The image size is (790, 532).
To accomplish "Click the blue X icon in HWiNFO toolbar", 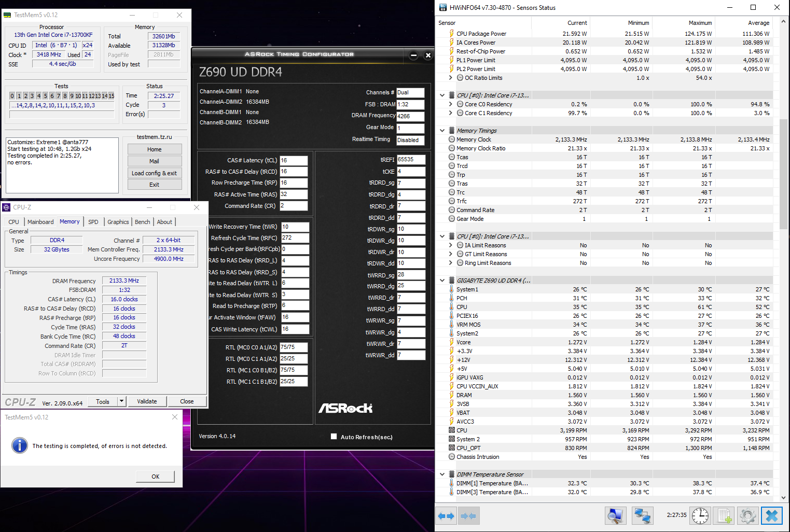I will click(772, 516).
